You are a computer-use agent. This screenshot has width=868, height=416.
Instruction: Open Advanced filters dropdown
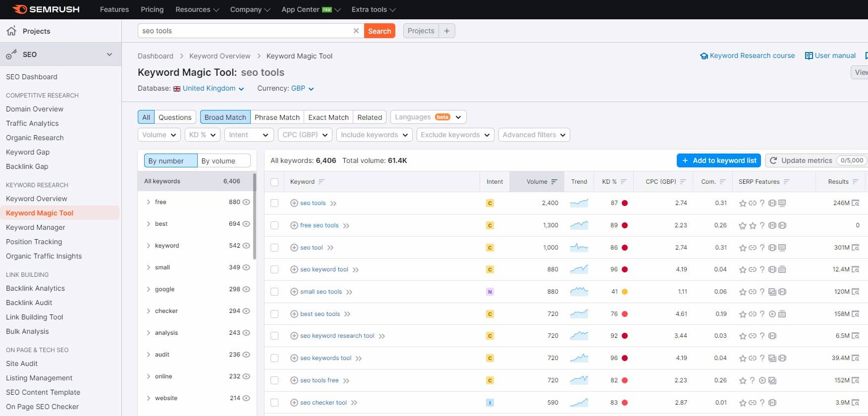tap(534, 135)
